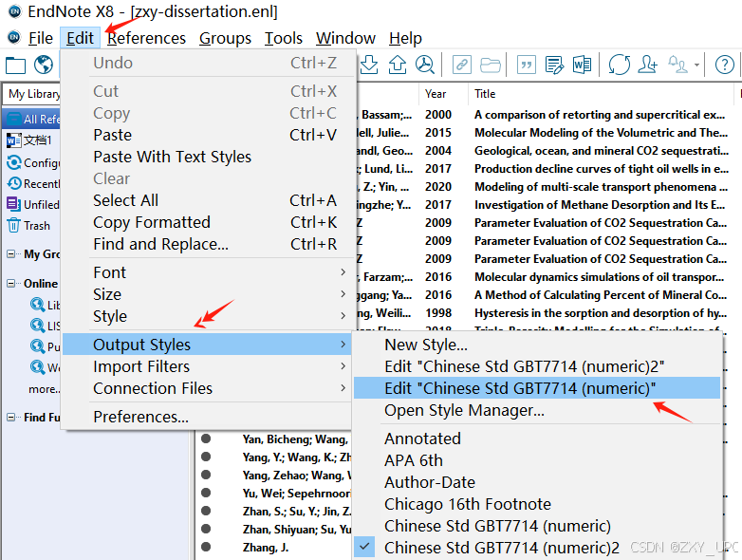Choose Find and Replace... entry

[x=208, y=244]
